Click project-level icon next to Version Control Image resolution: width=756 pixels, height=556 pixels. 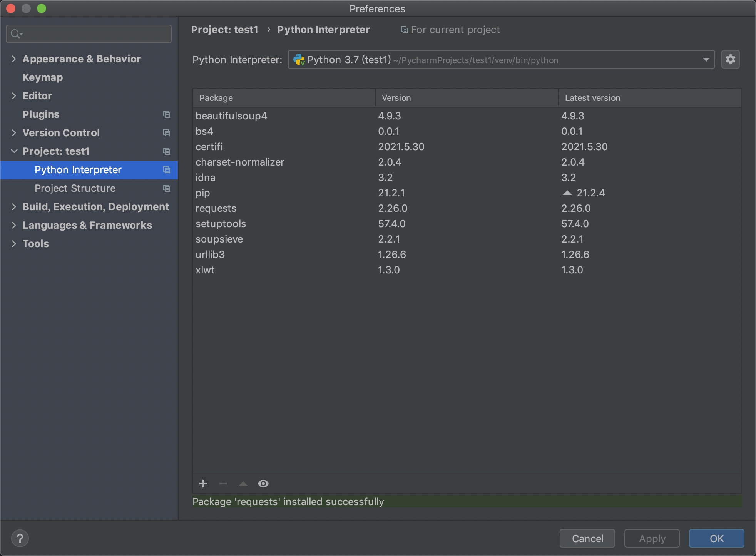167,133
